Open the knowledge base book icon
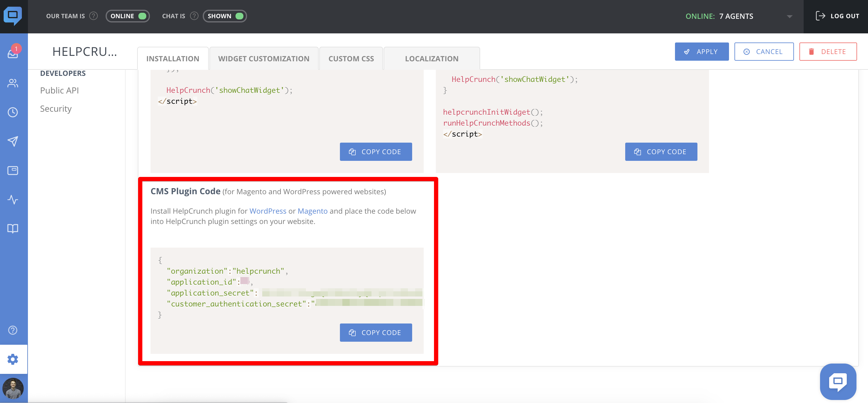 [x=13, y=229]
